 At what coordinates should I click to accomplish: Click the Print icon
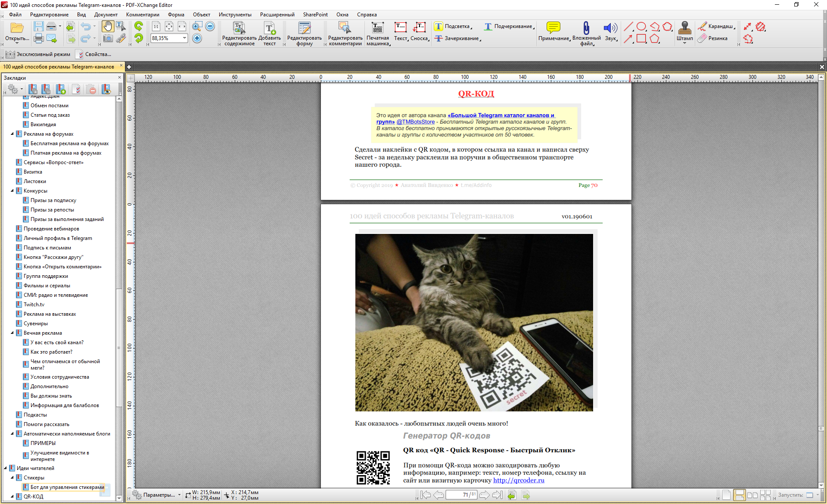[39, 39]
